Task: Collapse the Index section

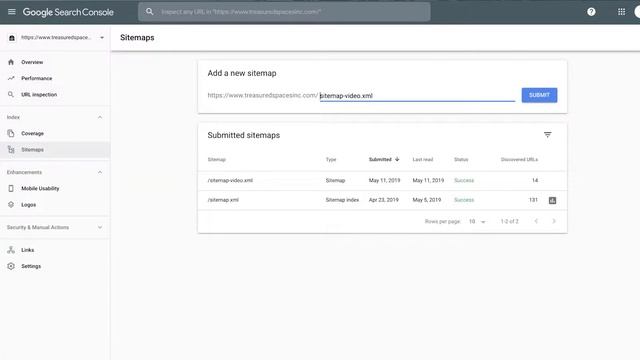Action: (100, 117)
